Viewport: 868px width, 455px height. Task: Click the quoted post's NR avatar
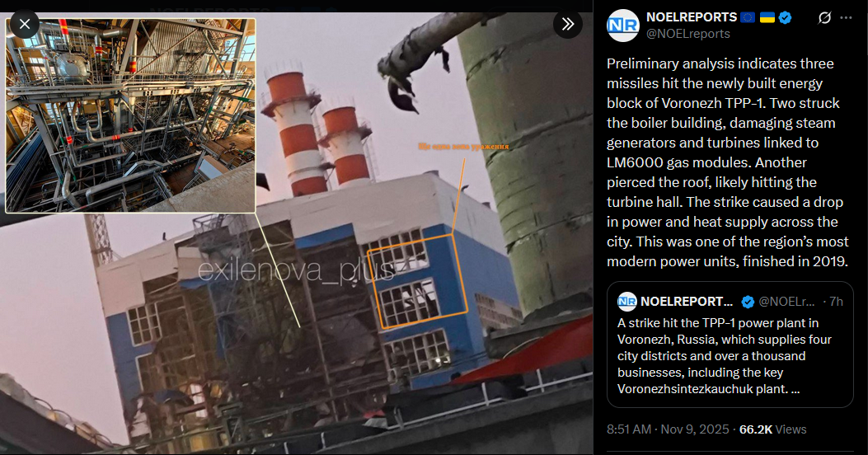627,302
